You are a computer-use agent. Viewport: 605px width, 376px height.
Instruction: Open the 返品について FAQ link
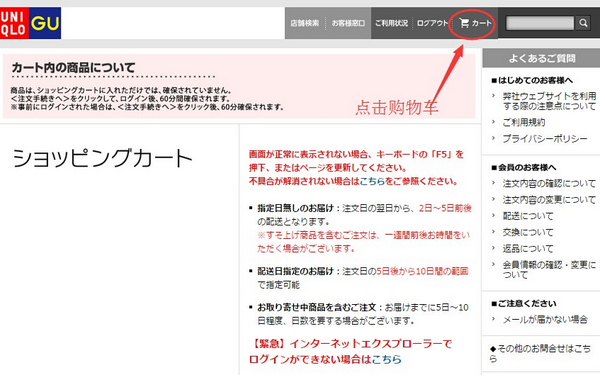point(528,249)
